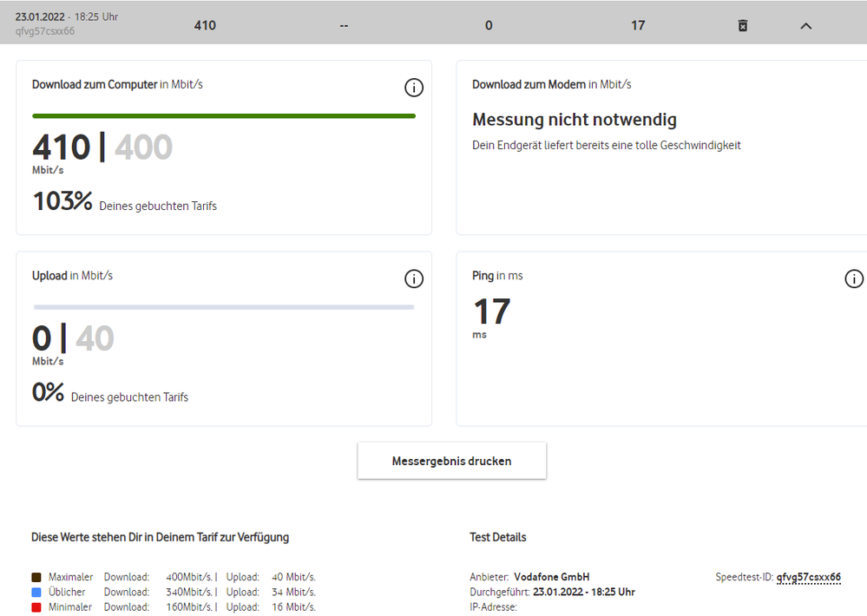Click Diese Werte stehen Dir heading
This screenshot has width=867, height=616.
pos(161,537)
